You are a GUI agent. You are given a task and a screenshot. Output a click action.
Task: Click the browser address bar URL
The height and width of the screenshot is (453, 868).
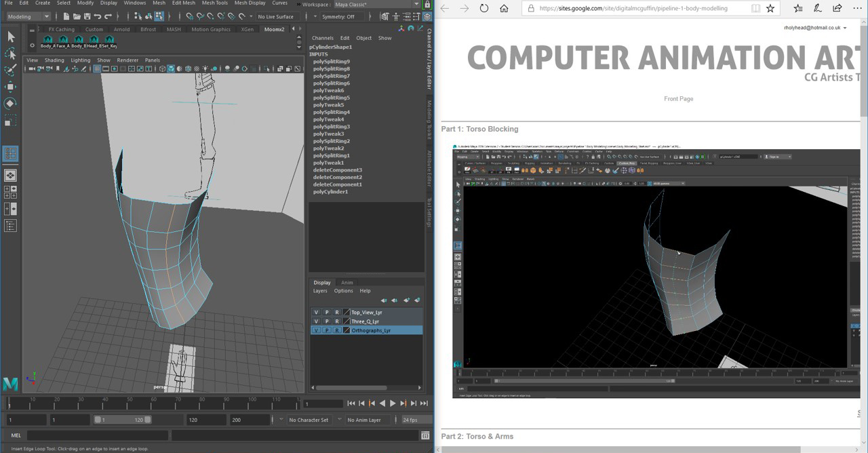(x=633, y=8)
